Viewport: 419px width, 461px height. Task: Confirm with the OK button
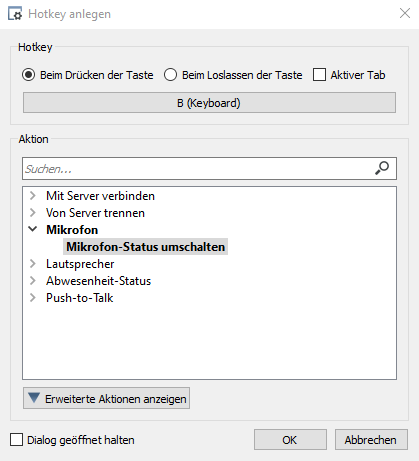tap(290, 440)
